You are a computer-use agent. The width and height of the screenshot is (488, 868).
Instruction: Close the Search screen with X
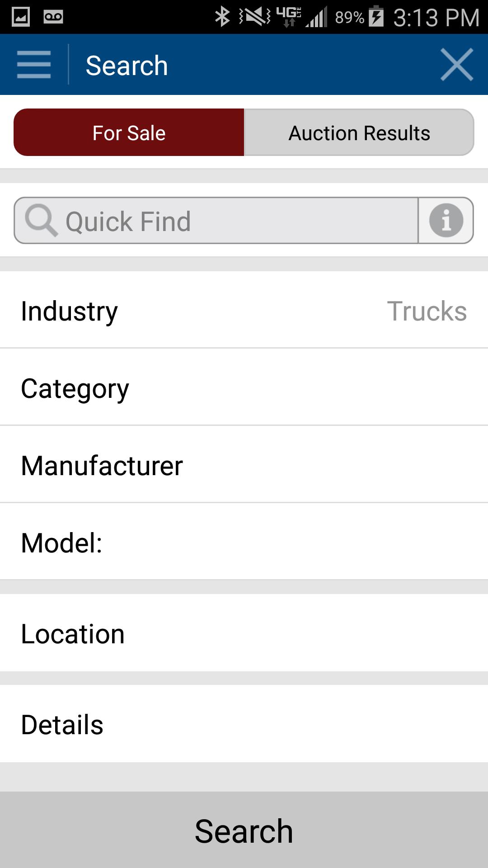coord(456,65)
